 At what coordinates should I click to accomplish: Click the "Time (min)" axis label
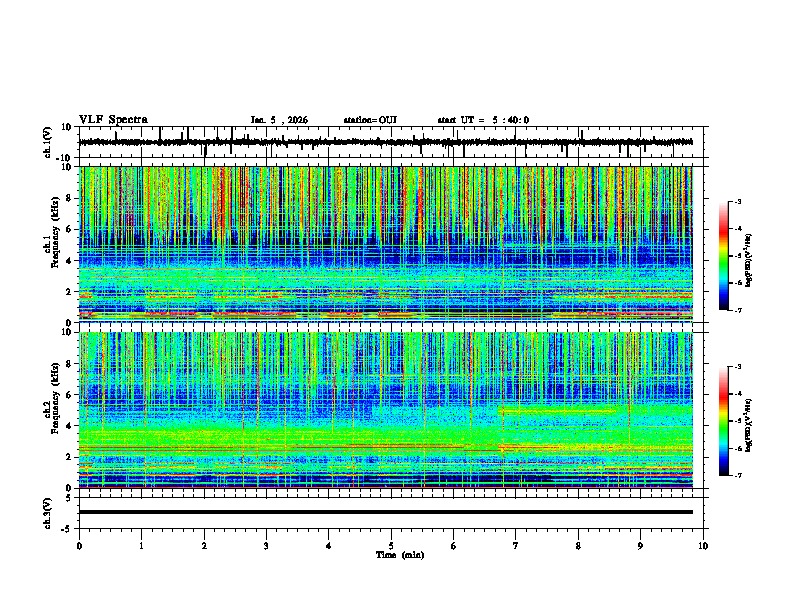(x=400, y=555)
